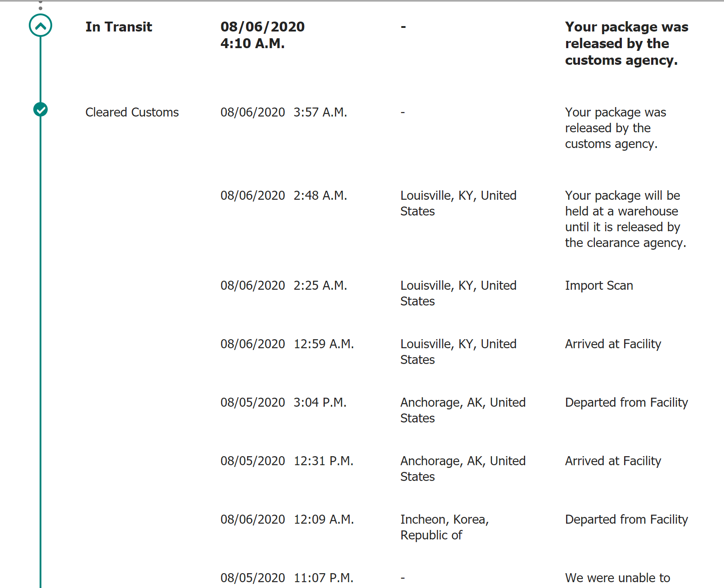724x588 pixels.
Task: Click the 08/06/2020 4:10 A.M. timestamp
Action: [262, 35]
